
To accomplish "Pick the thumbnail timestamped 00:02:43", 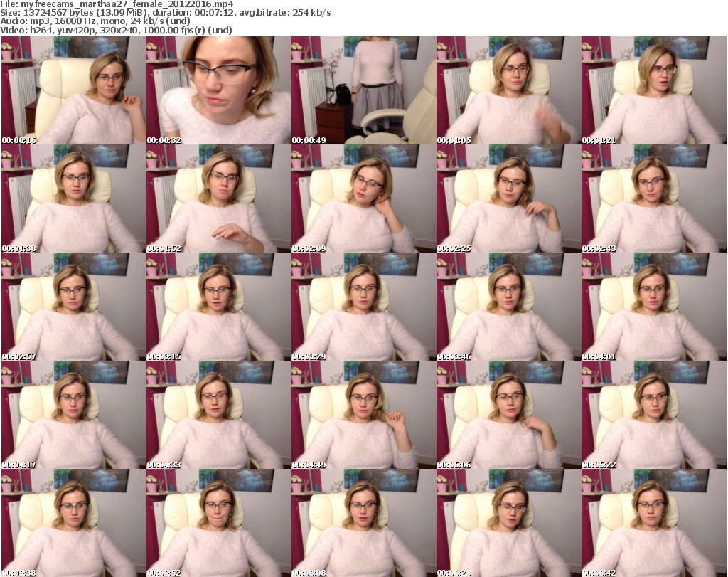I will pos(653,198).
